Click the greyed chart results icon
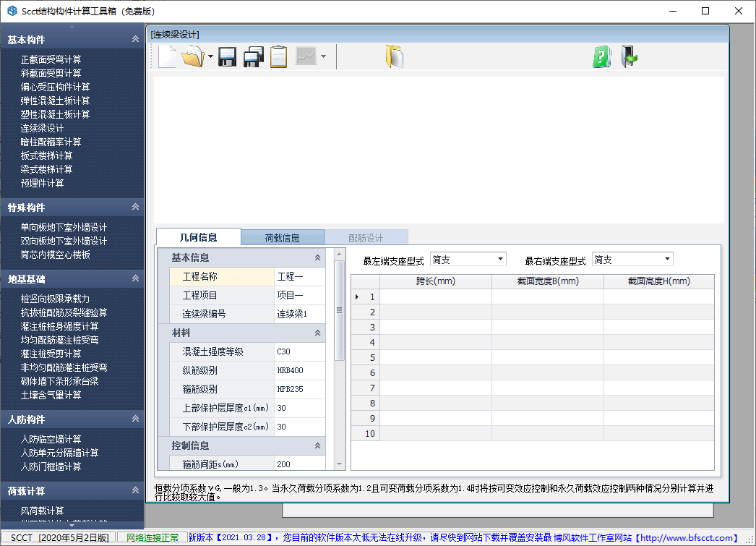The height and width of the screenshot is (546, 756). [x=306, y=56]
